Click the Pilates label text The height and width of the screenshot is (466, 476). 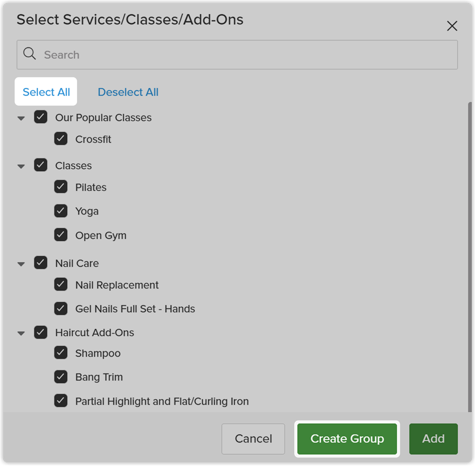pyautogui.click(x=91, y=187)
